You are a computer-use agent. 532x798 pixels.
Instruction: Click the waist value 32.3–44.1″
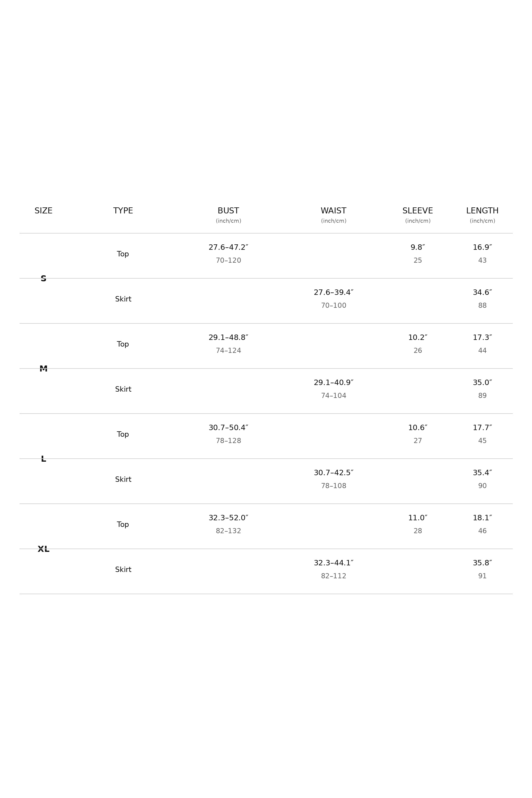click(334, 563)
